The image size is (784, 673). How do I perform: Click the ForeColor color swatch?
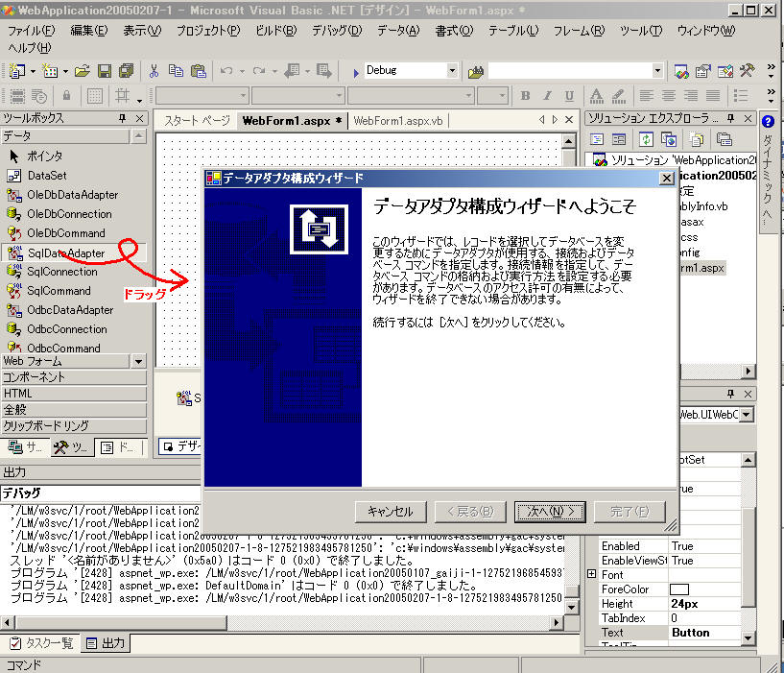click(x=679, y=589)
